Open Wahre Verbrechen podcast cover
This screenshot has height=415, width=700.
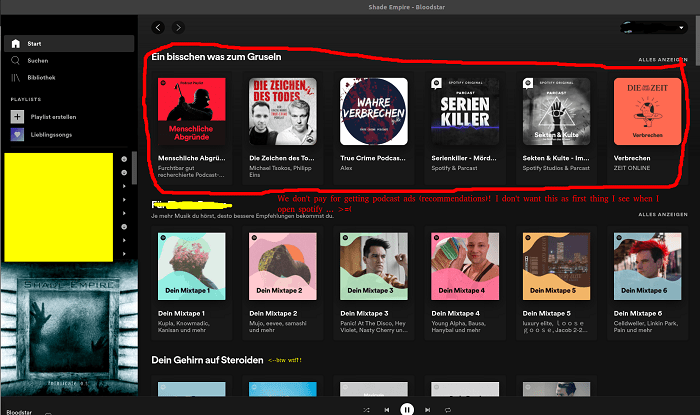tap(374, 112)
